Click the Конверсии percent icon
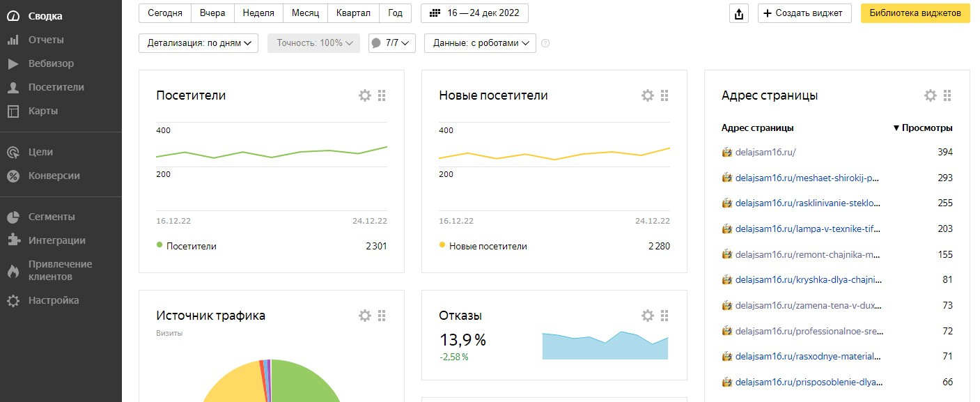 13,176
